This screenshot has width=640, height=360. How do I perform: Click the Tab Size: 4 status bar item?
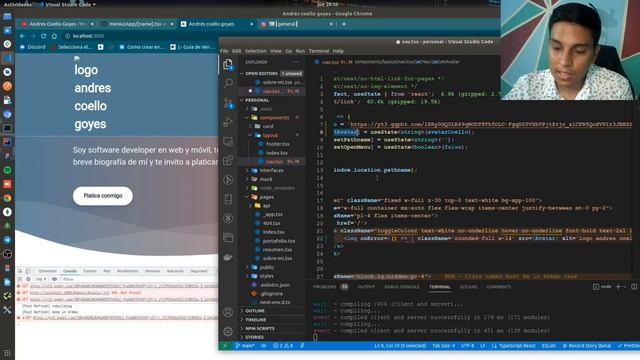click(x=443, y=346)
